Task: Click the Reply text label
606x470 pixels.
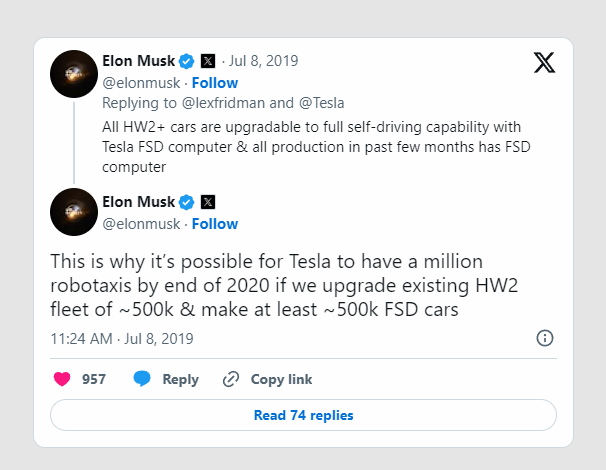Action: pos(180,379)
